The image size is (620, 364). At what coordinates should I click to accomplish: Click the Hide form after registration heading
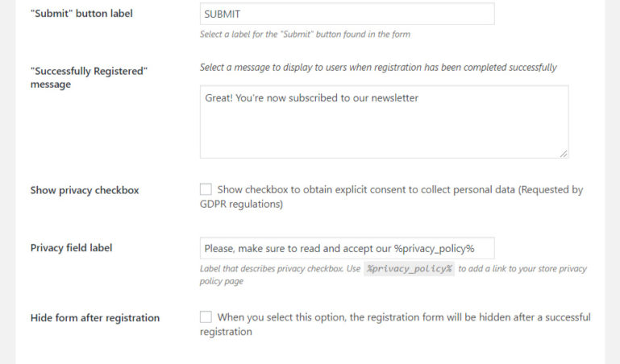pos(95,318)
